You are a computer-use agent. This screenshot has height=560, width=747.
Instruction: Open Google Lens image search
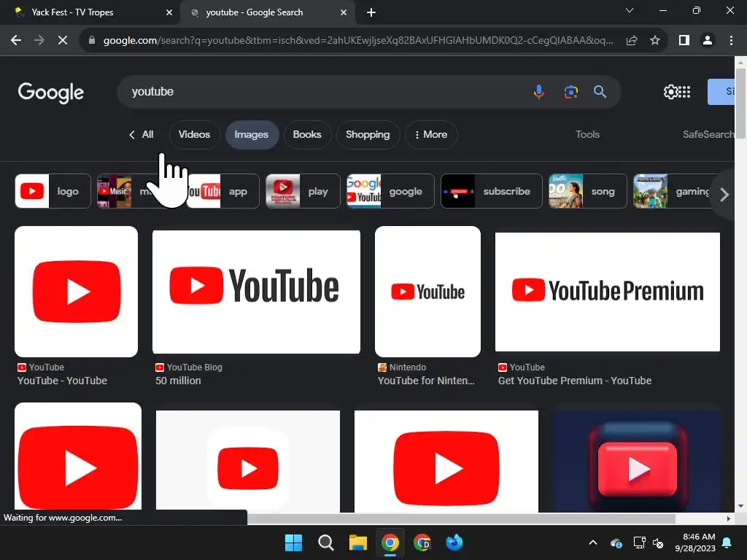(x=570, y=91)
